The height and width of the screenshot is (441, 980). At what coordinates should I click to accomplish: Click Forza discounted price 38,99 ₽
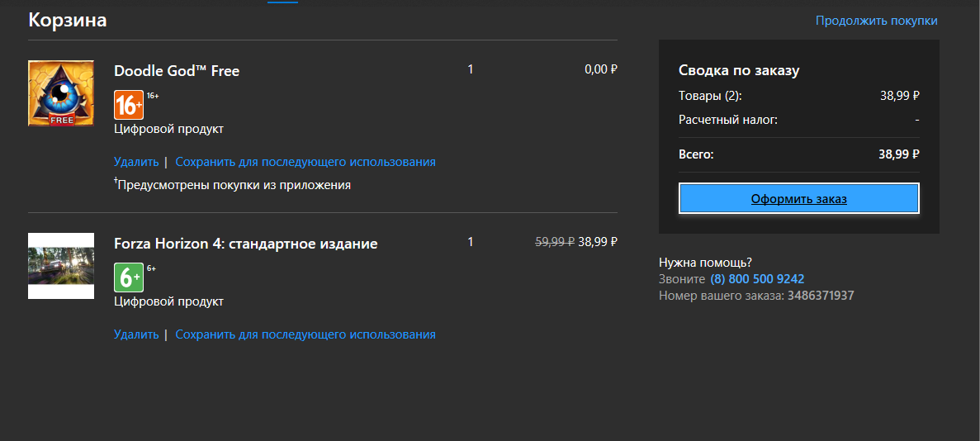coord(598,241)
